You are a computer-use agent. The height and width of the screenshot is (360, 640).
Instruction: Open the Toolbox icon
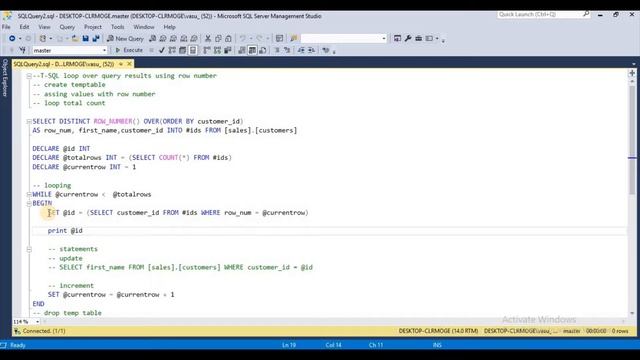coord(418,38)
